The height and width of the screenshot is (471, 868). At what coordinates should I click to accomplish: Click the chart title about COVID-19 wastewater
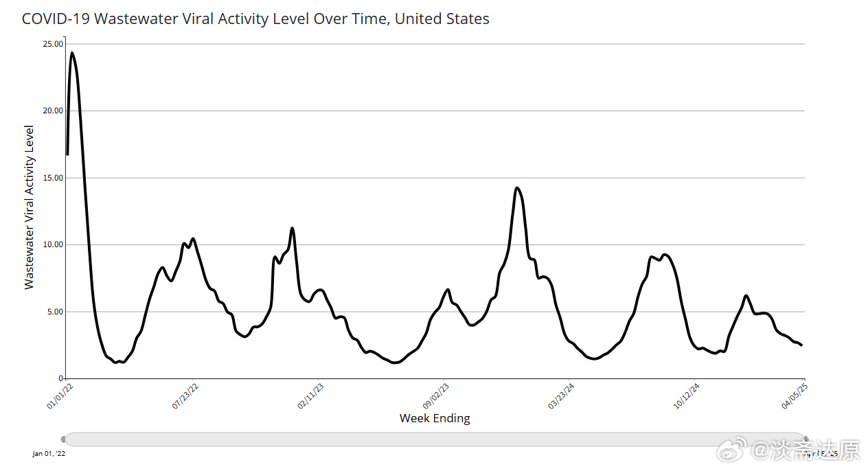[255, 19]
